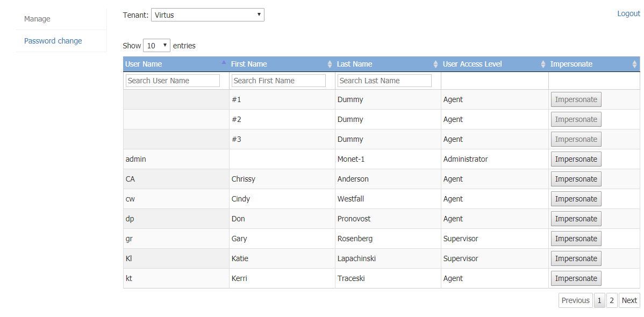The width and height of the screenshot is (644, 317).
Task: Go to page 2 of results
Action: tap(612, 300)
